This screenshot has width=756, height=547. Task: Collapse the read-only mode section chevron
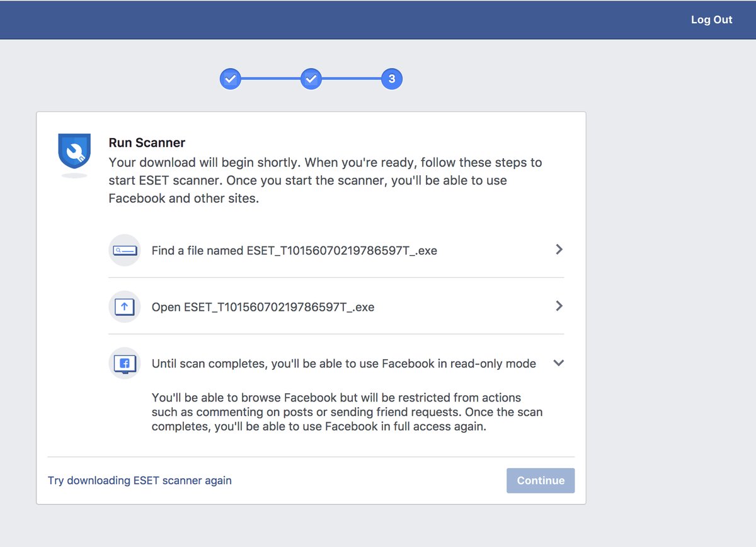[558, 363]
